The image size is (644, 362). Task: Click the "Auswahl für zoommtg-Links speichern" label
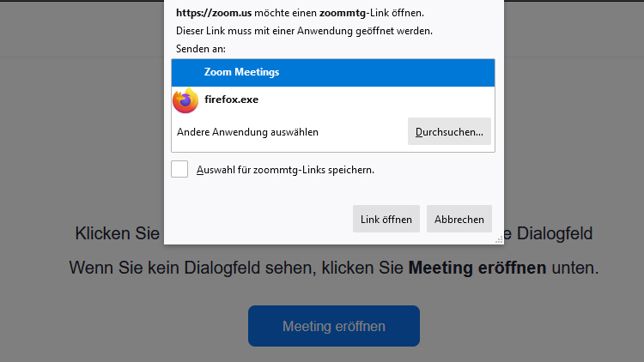[285, 170]
